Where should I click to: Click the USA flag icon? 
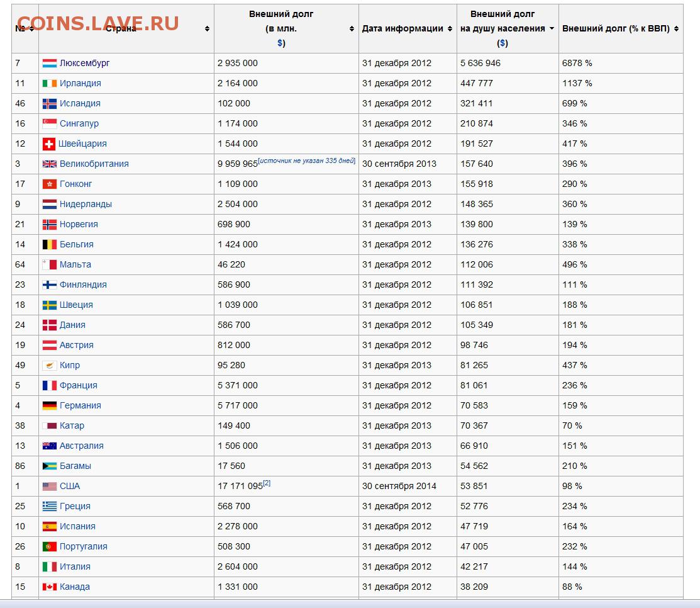[x=50, y=486]
